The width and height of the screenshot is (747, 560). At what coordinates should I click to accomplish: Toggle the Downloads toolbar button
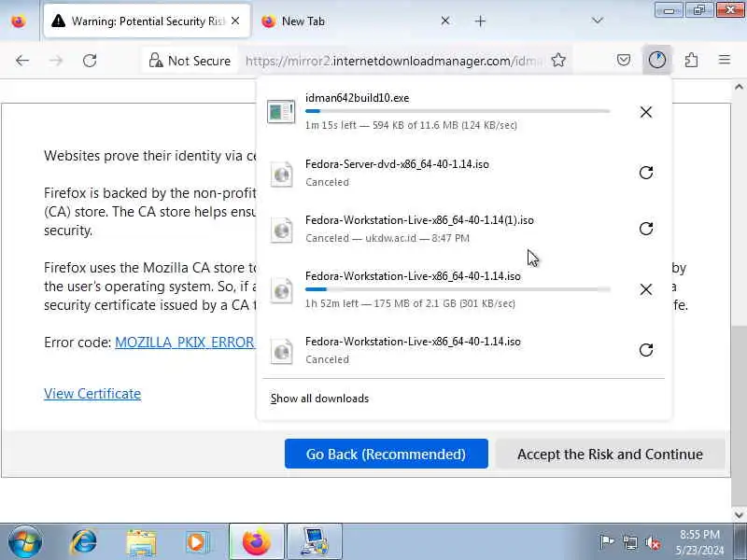[x=657, y=60]
